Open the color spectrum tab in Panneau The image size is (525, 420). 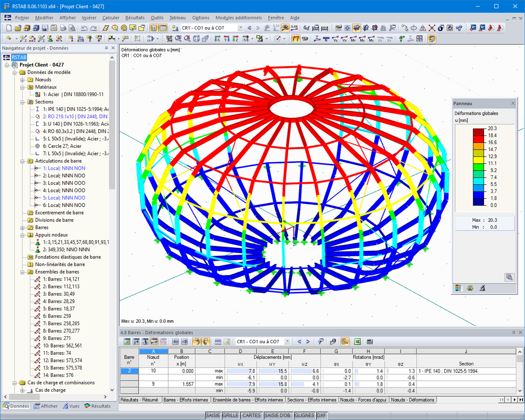(x=458, y=288)
